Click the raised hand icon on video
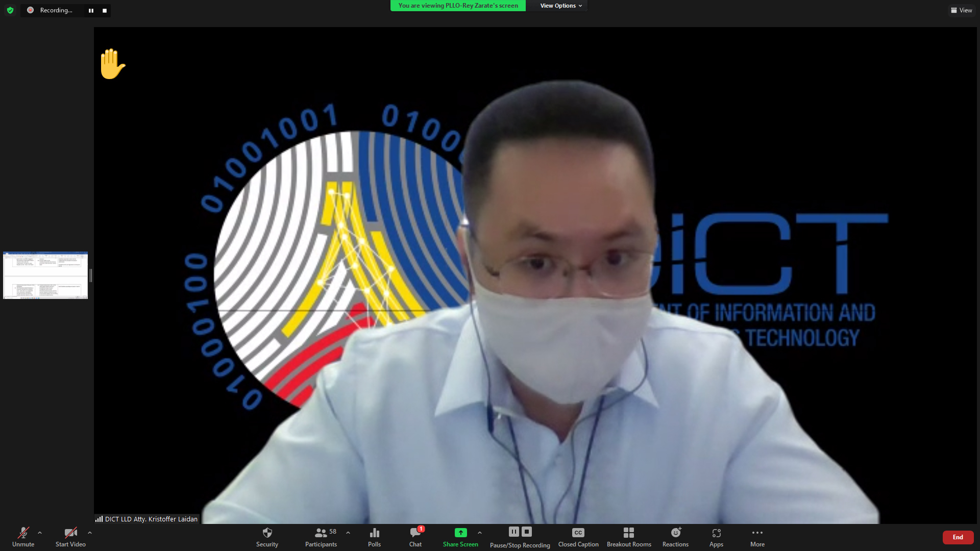 coord(113,64)
